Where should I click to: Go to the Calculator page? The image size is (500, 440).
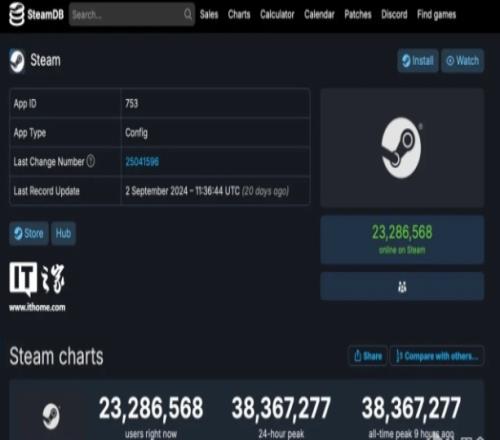277,14
